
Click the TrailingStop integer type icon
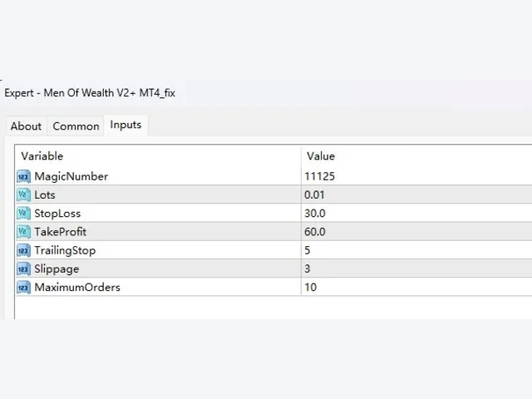click(23, 250)
